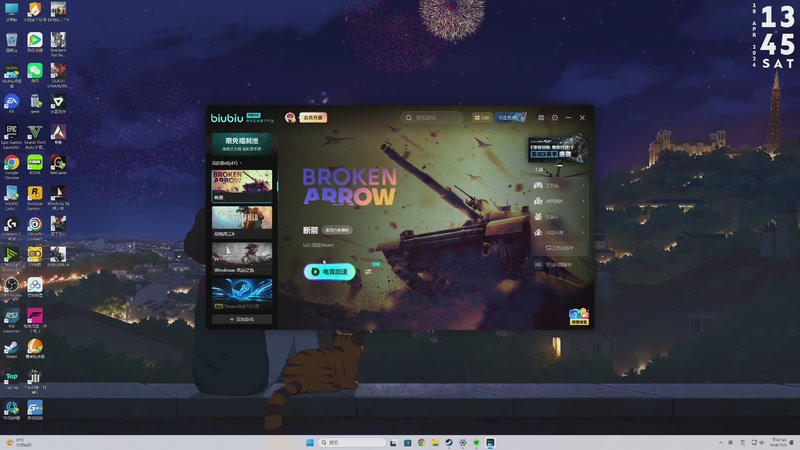The height and width of the screenshot is (450, 800).
Task: Open the EA app desktop icon
Action: click(x=11, y=104)
